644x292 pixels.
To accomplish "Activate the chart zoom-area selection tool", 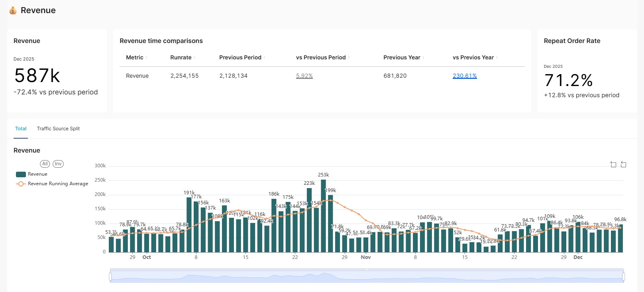I will [x=613, y=165].
